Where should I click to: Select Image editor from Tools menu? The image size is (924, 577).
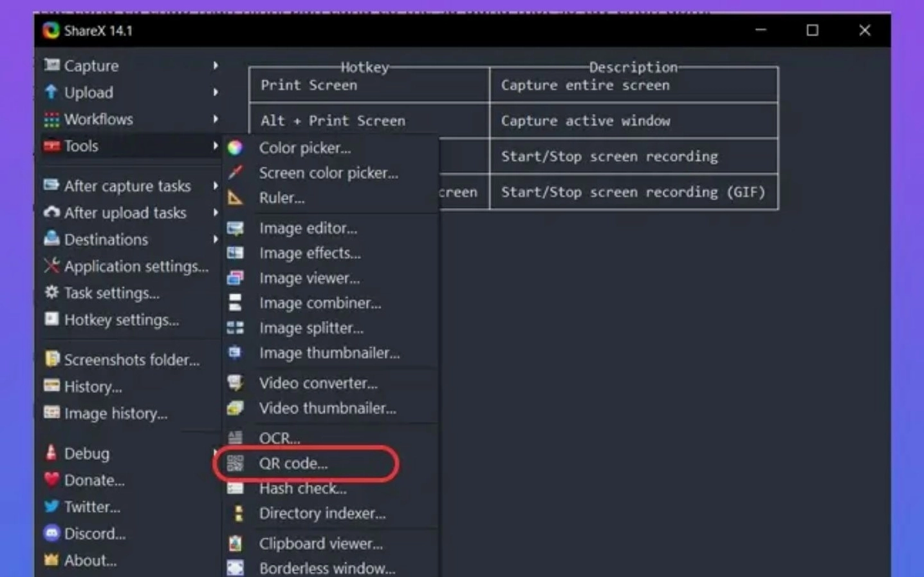coord(308,228)
